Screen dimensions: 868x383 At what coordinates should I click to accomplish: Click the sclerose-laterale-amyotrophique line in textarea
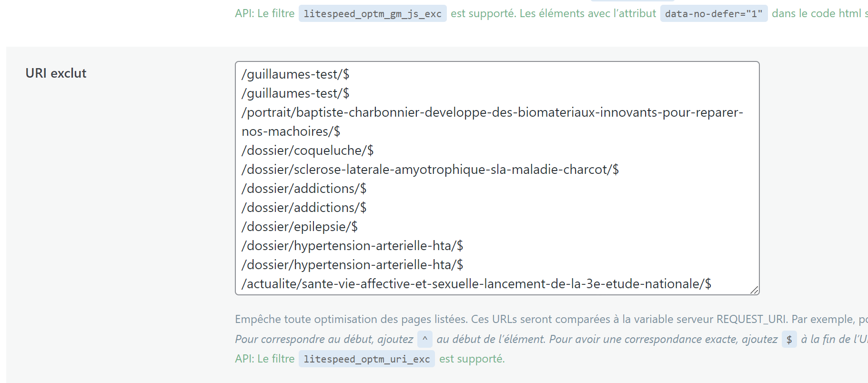430,170
